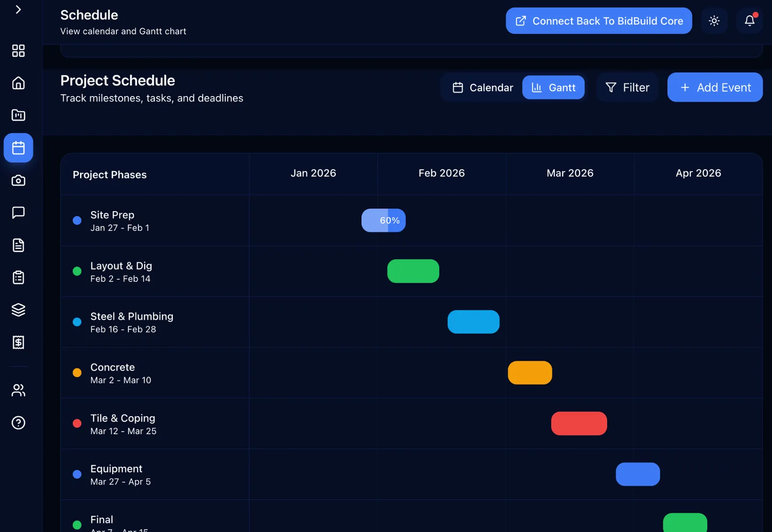The width and height of the screenshot is (772, 532).
Task: Switch to Calendar view tab
Action: 482,87
